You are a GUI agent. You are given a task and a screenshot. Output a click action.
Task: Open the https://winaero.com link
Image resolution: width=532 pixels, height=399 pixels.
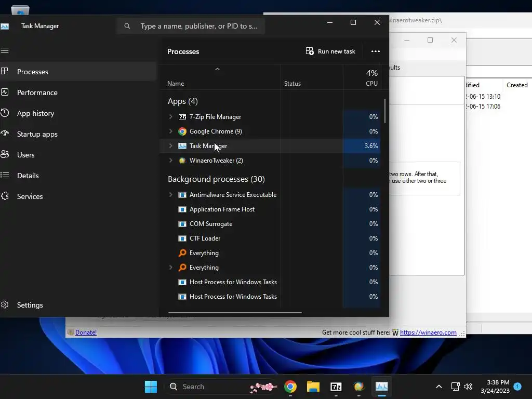pos(428,332)
